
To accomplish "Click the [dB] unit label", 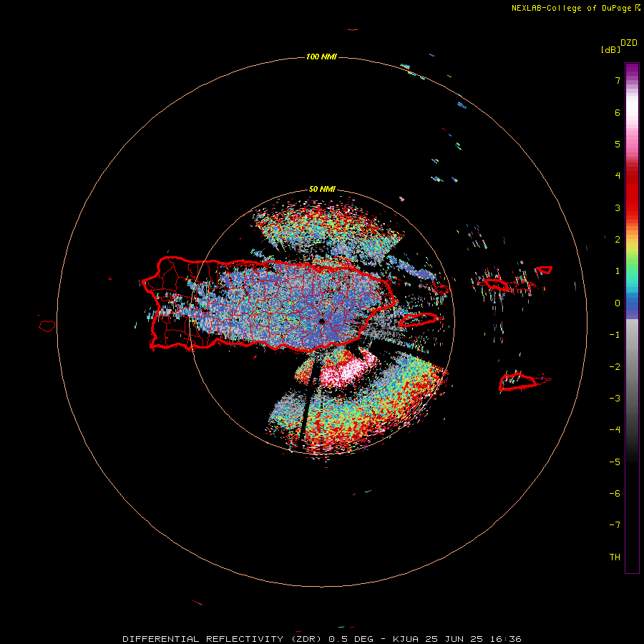I will 610,49.
